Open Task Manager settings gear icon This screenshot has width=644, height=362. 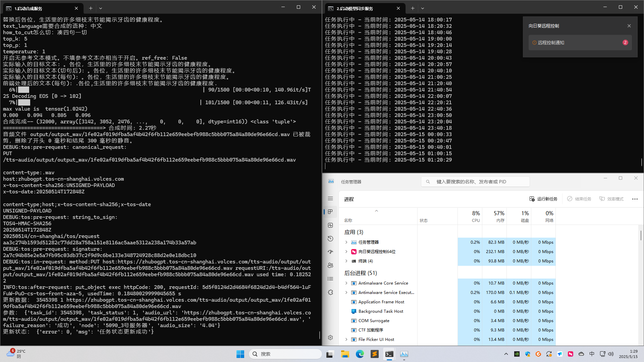click(330, 338)
